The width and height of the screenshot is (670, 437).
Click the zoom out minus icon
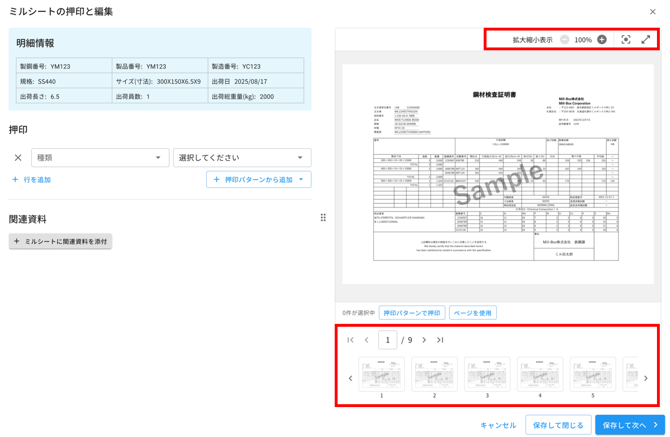[x=565, y=40]
